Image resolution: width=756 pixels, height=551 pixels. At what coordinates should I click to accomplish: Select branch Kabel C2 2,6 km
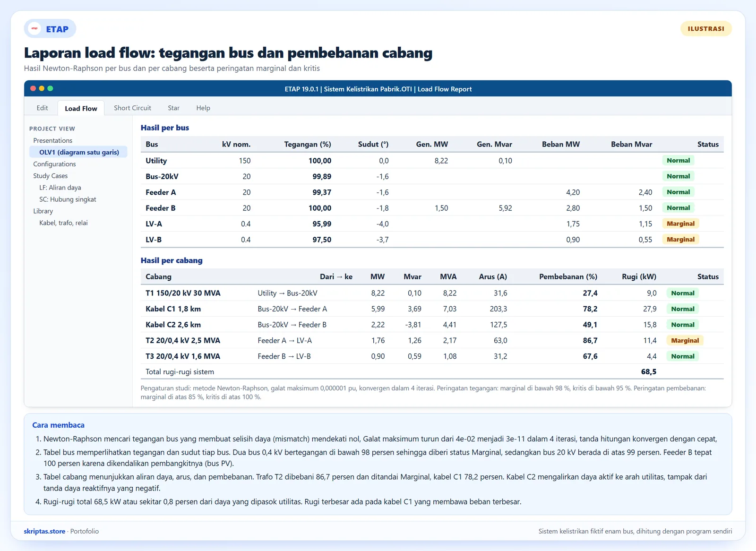pyautogui.click(x=173, y=325)
